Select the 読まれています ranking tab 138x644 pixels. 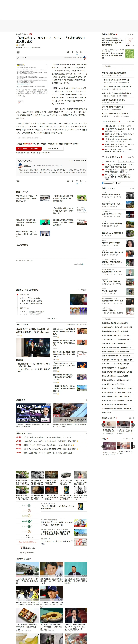point(110,126)
